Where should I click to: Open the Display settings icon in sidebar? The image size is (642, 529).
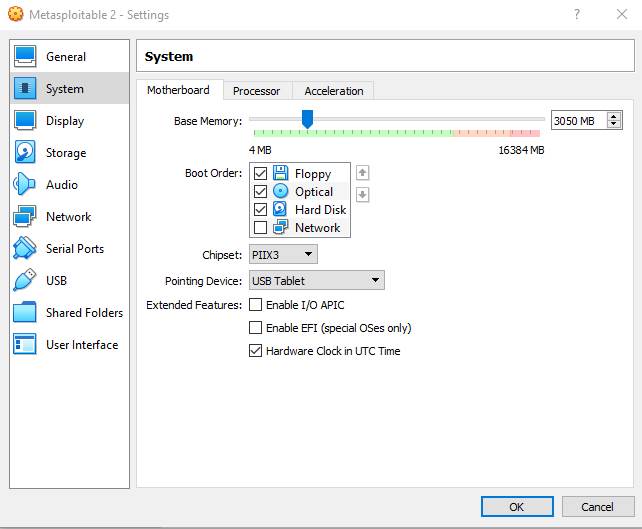pos(26,121)
